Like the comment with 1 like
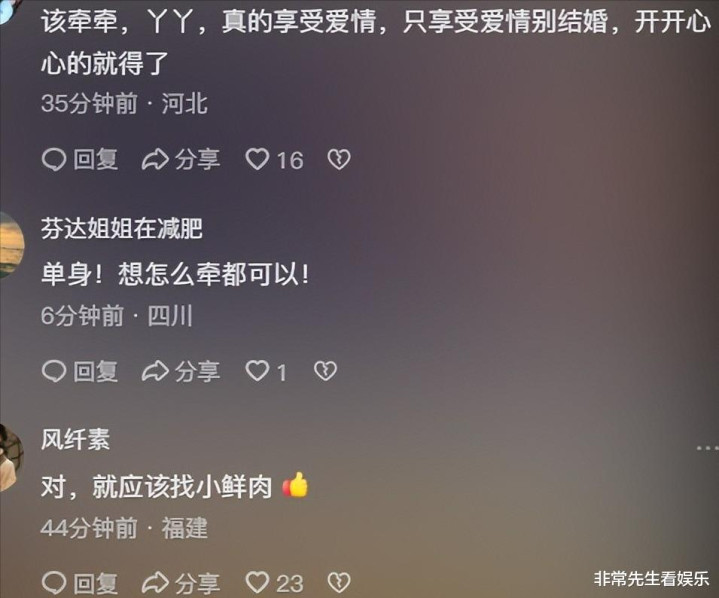 [x=257, y=371]
